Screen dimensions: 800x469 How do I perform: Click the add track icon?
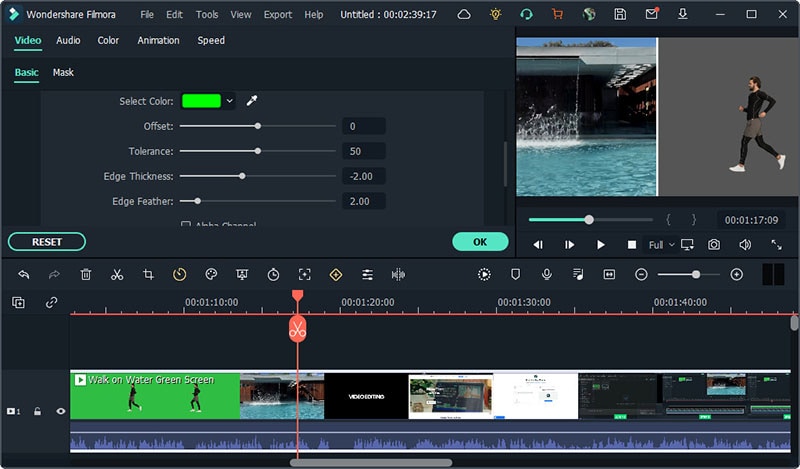tap(18, 302)
